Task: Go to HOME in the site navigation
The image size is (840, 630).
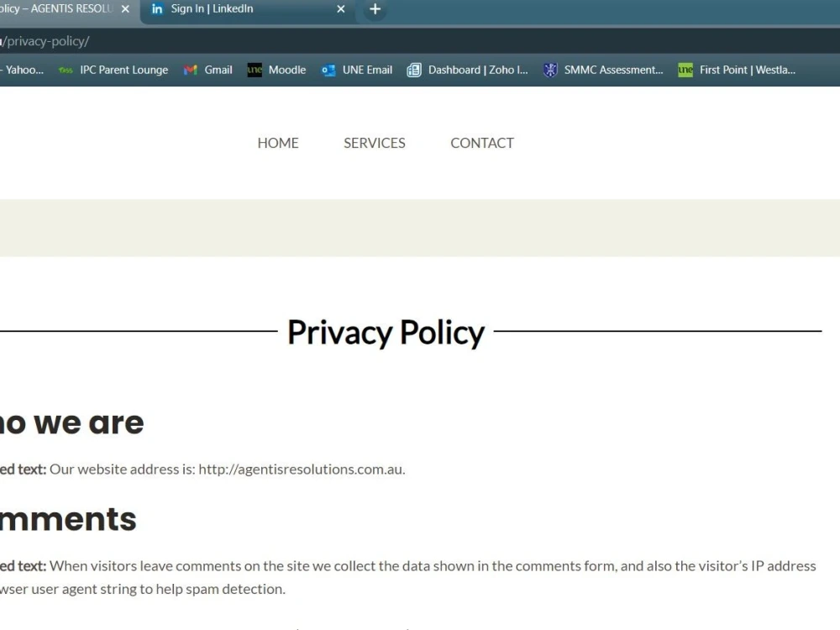Action: (x=278, y=143)
